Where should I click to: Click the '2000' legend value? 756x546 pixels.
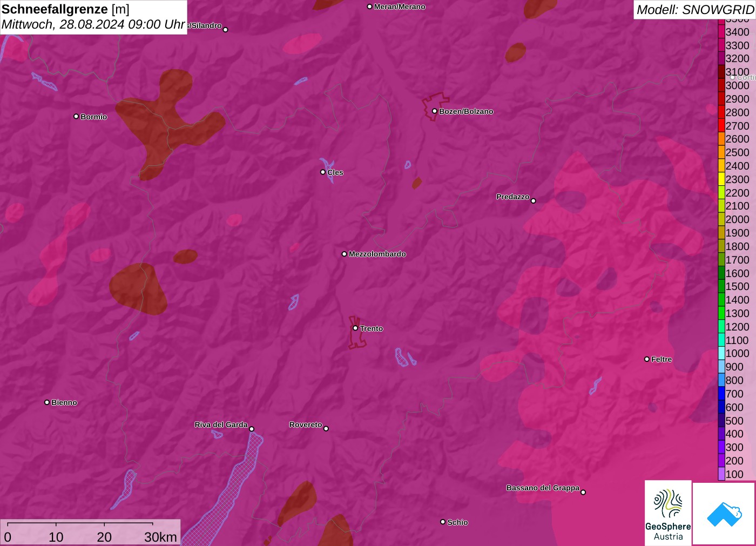click(x=738, y=219)
